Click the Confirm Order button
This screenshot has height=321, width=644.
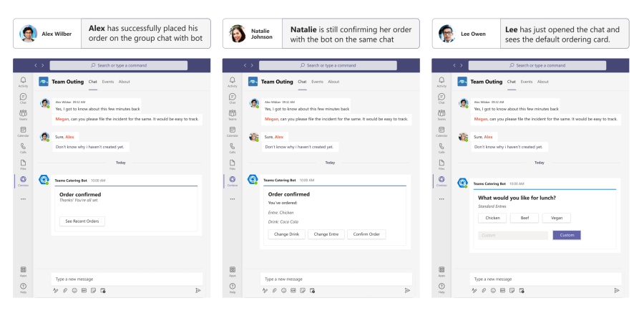366,234
